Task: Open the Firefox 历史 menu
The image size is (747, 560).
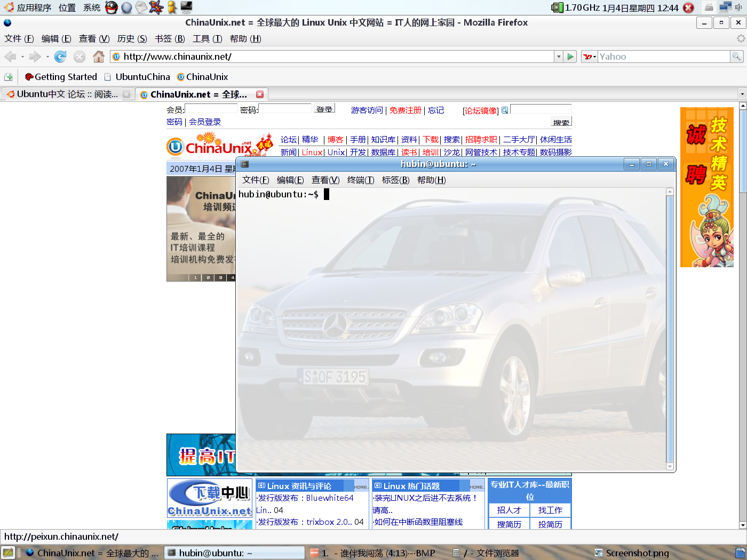Action: point(132,38)
